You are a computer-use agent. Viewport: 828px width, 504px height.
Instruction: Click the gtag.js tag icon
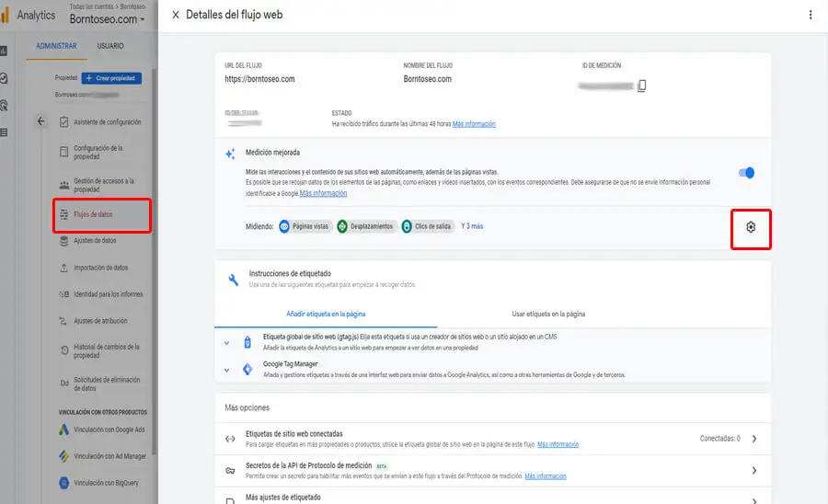click(x=247, y=342)
